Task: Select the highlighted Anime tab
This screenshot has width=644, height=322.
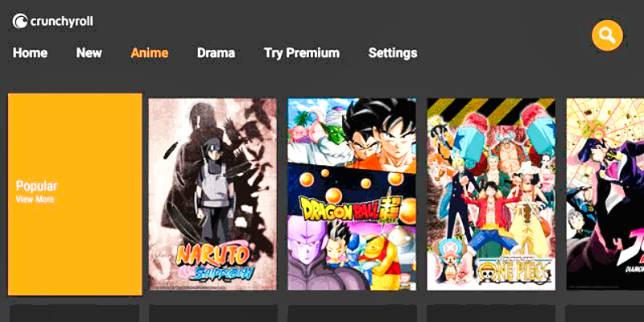Action: coord(150,53)
